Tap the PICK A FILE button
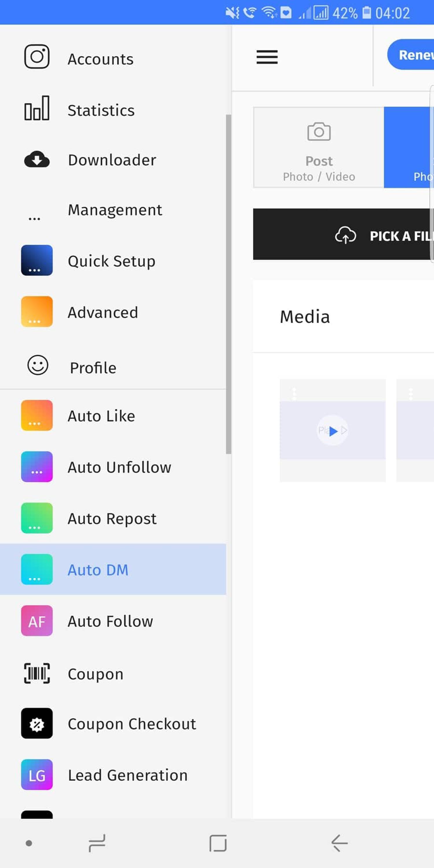This screenshot has height=868, width=434. point(343,234)
